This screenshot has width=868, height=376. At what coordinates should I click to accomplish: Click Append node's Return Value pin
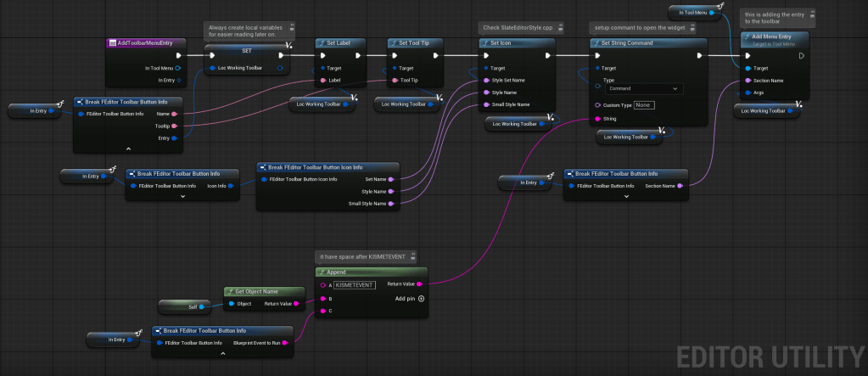point(419,284)
